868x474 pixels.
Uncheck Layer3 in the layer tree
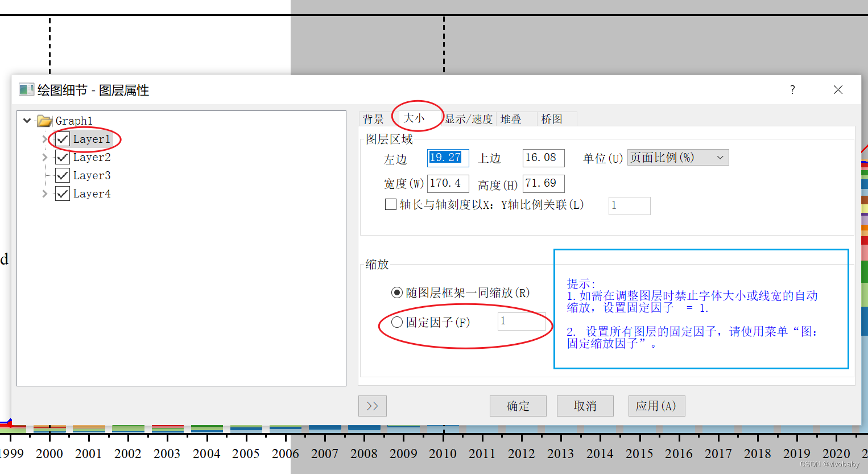[62, 175]
